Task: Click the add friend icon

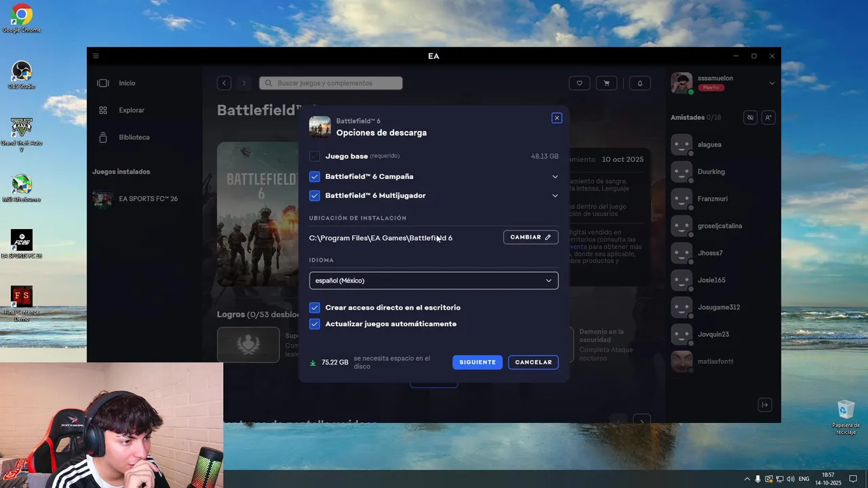Action: point(768,117)
